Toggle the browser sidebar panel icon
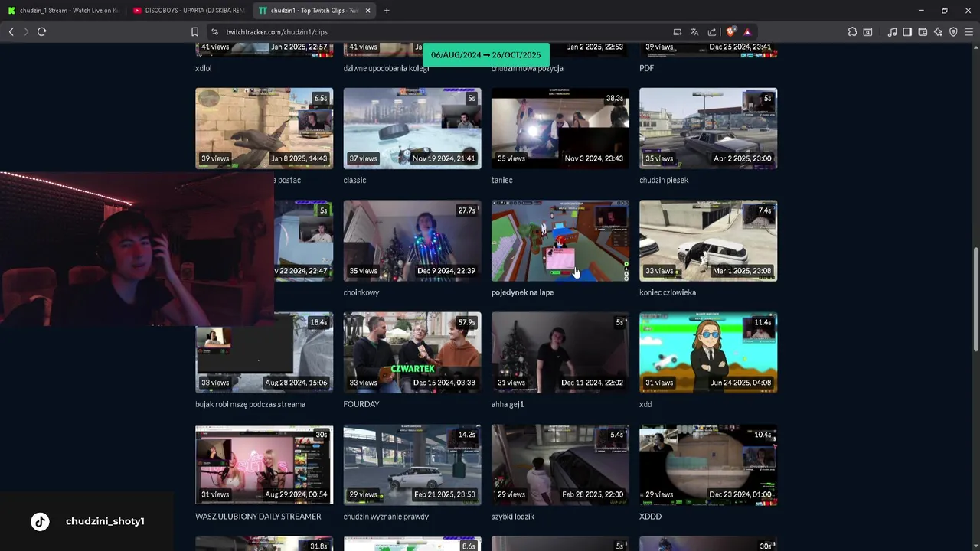 [907, 31]
